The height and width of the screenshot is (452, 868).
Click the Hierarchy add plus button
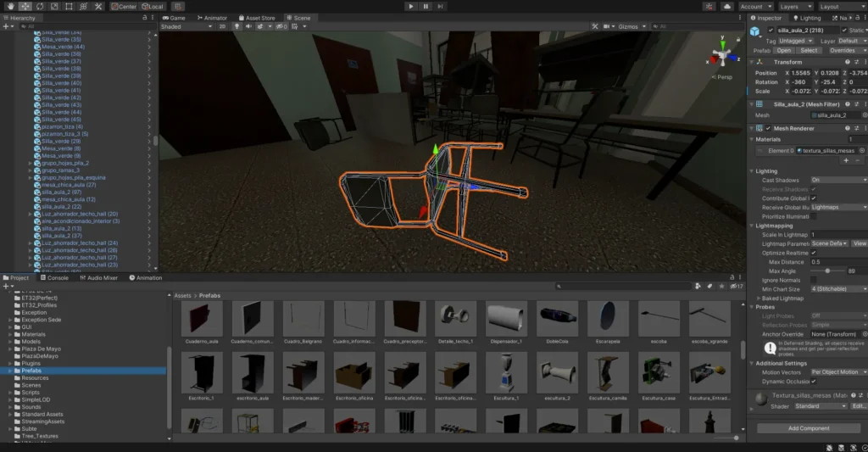[7, 26]
